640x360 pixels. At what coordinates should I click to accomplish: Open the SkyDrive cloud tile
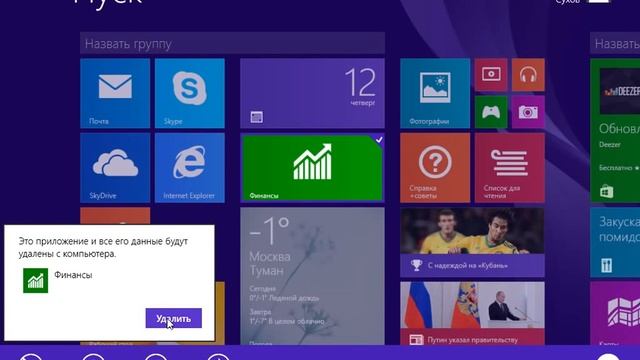pos(115,168)
